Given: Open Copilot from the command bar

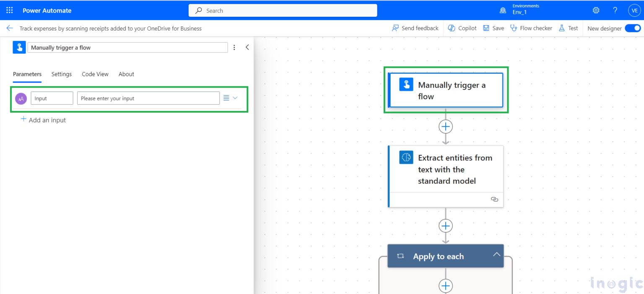Looking at the screenshot, I should [x=462, y=28].
